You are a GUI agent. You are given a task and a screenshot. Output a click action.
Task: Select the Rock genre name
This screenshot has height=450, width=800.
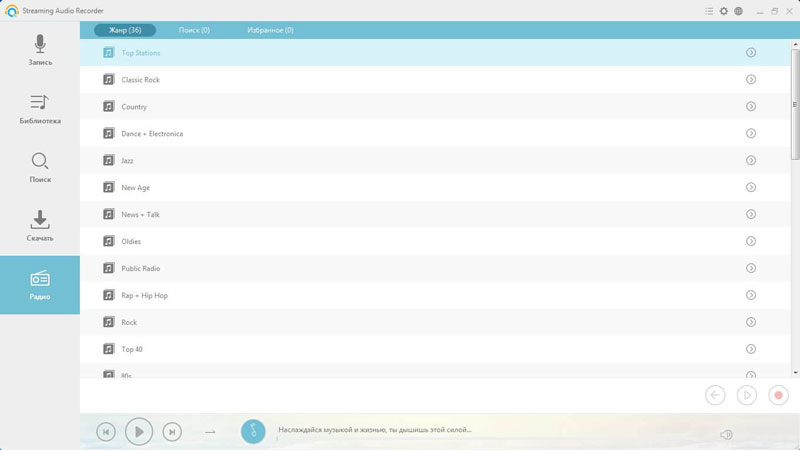[x=129, y=323]
